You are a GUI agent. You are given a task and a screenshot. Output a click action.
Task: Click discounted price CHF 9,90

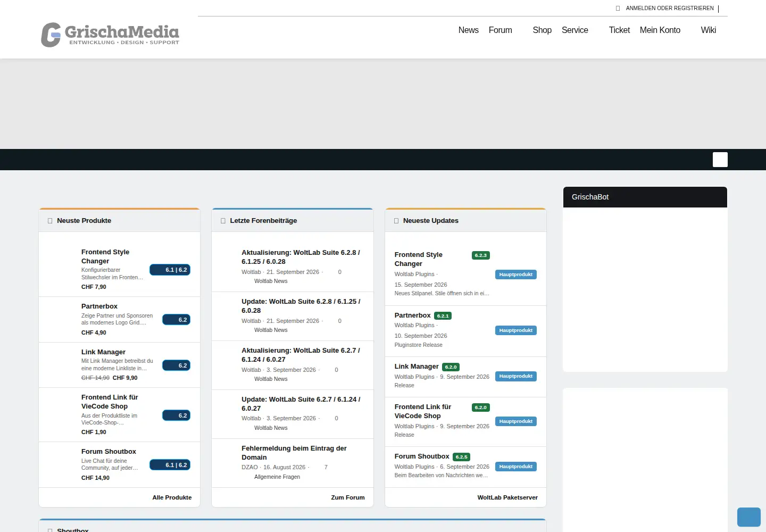pos(125,378)
